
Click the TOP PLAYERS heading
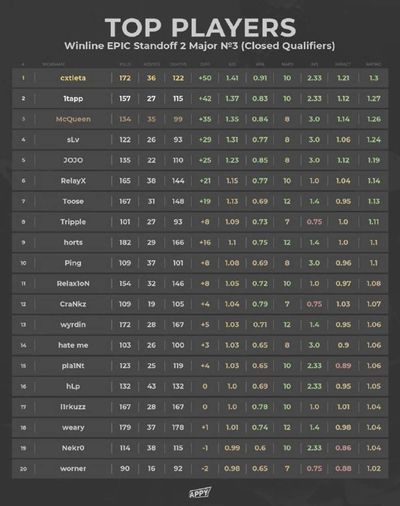click(x=200, y=27)
